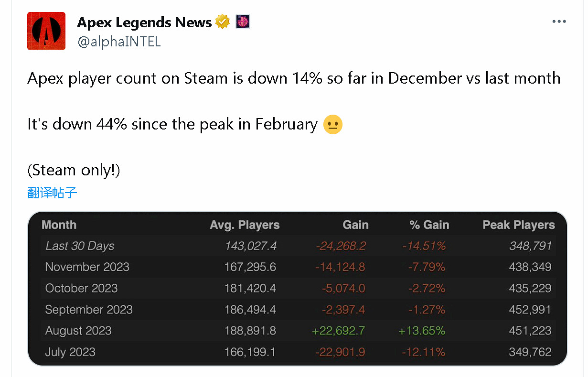Click the neutral face emoji in the tweet
The width and height of the screenshot is (588, 377).
click(333, 124)
